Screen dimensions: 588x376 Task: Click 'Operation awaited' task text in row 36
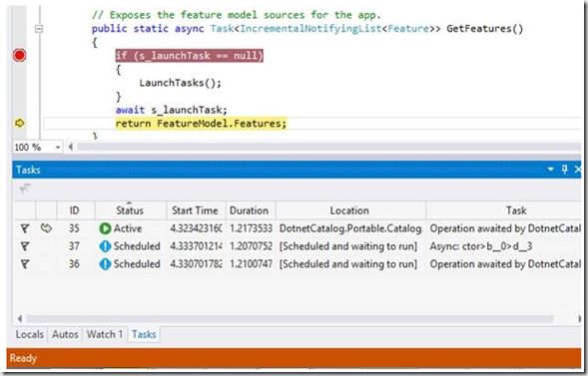[505, 264]
